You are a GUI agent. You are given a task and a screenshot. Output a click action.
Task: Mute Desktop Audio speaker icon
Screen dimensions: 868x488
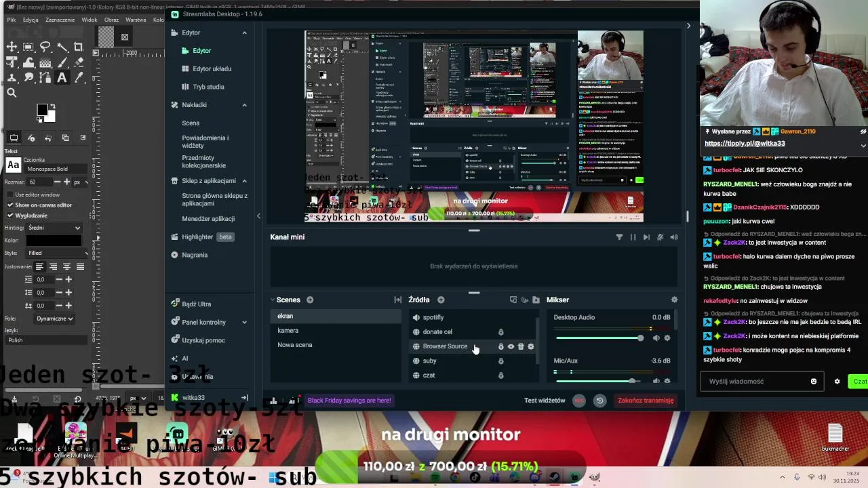tap(656, 338)
